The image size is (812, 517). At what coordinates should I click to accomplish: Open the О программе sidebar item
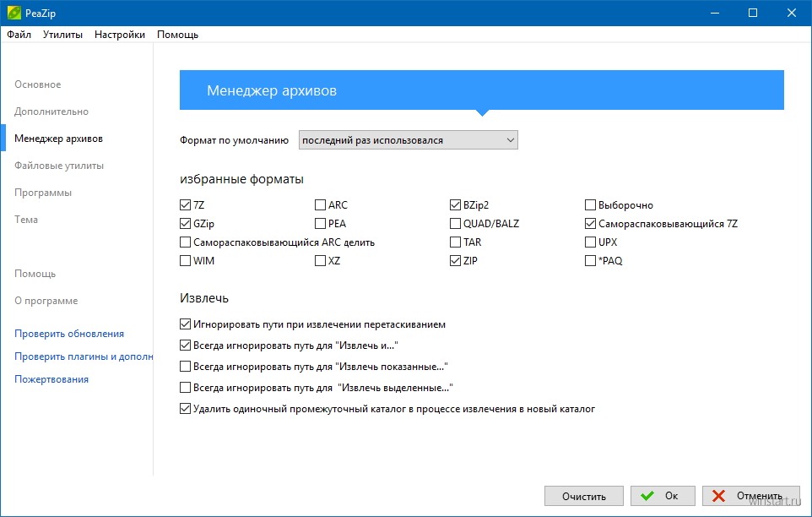click(x=46, y=301)
